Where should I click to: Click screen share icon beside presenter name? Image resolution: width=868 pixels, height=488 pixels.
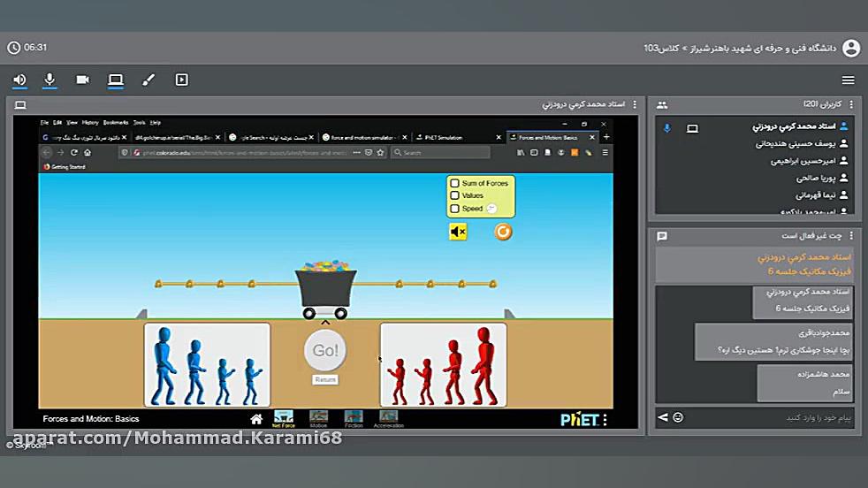(692, 128)
